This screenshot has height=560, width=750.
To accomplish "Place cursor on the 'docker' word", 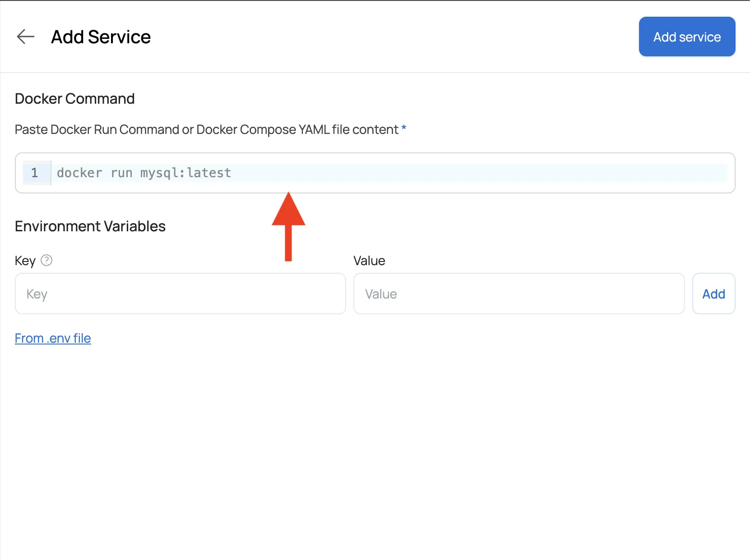I will point(79,173).
